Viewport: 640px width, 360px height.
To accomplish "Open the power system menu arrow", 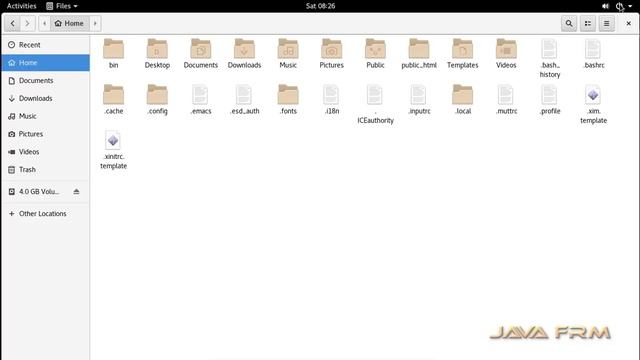I will pos(630,6).
